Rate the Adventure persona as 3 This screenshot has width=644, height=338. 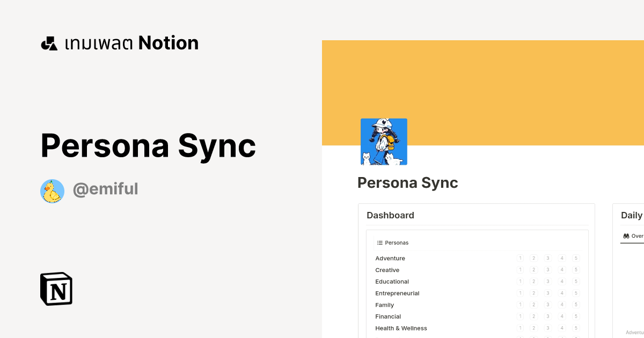tap(547, 258)
